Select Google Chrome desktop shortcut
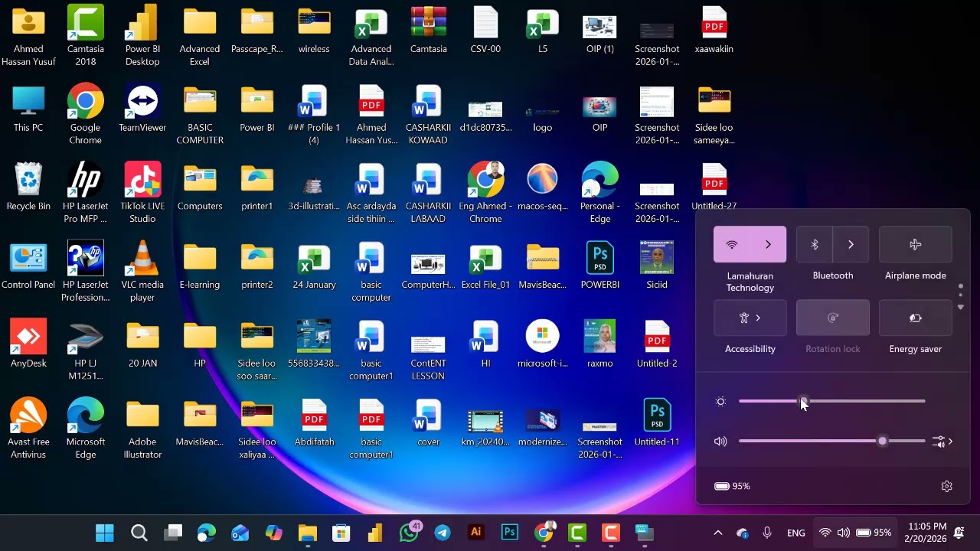This screenshot has width=980, height=551. tap(86, 114)
